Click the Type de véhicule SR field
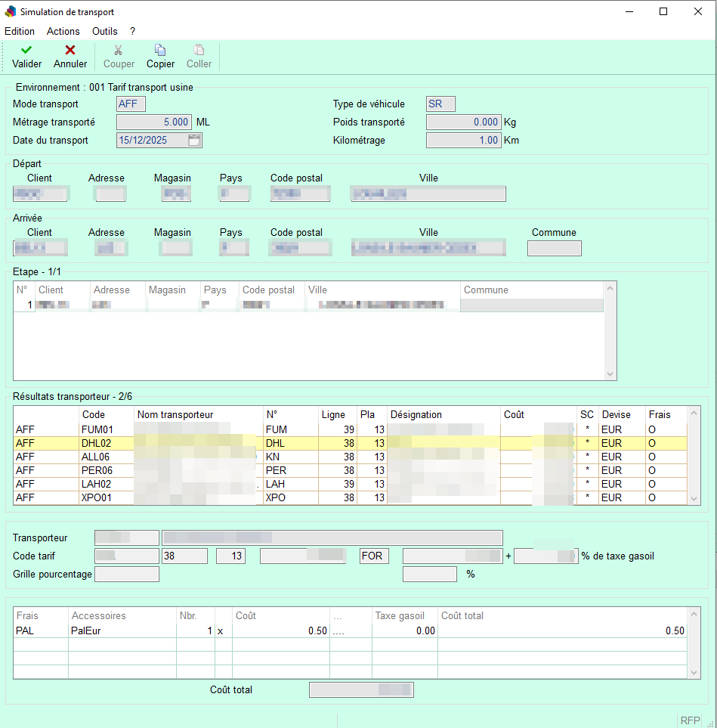The image size is (717, 728). (x=440, y=104)
